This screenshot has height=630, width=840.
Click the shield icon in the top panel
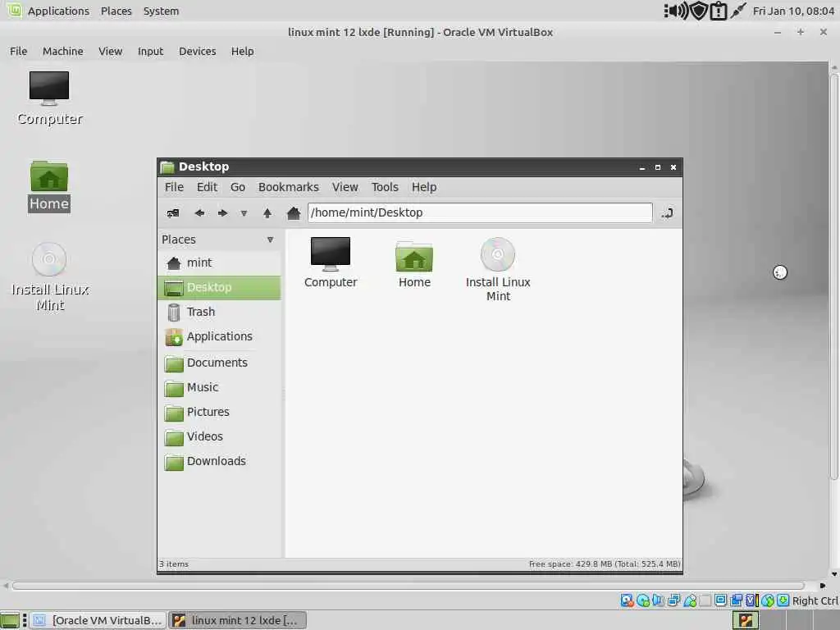point(699,11)
